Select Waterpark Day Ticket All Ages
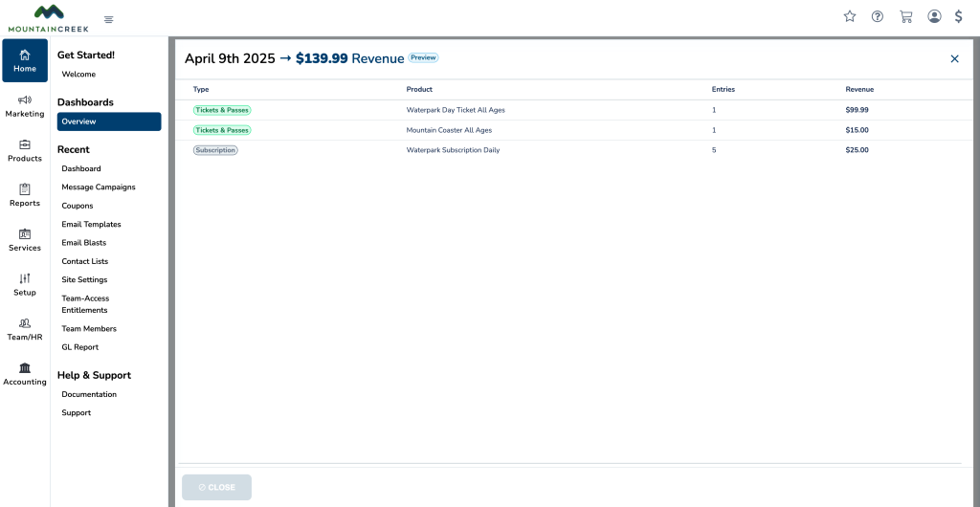Screen dimensions: 980x507 tap(456, 110)
